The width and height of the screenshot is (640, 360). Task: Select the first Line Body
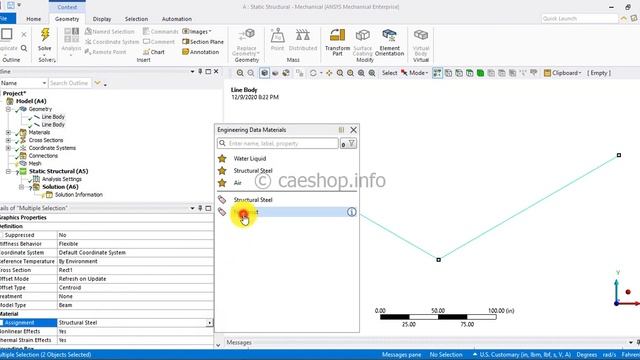tap(53, 117)
